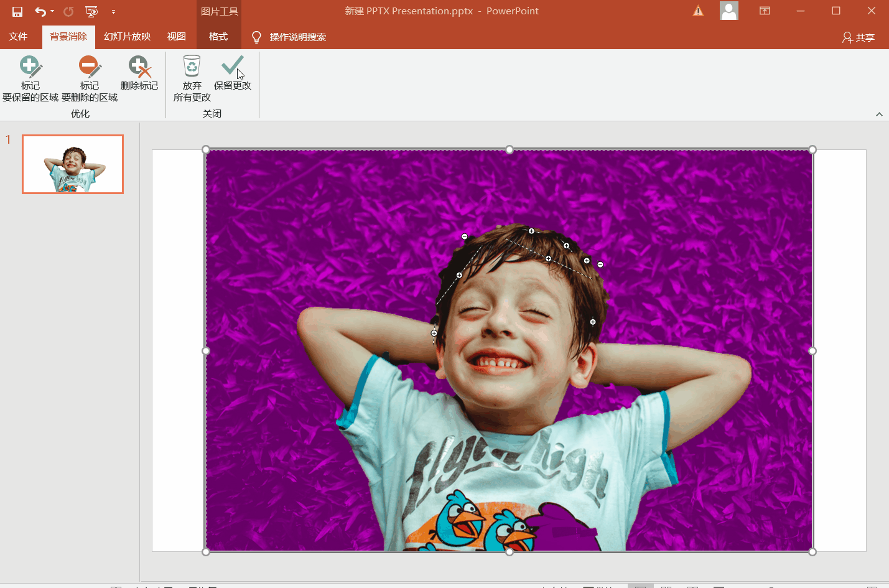Click the 操作说明搜索 search box
Screen dimensions: 889x588
click(297, 37)
